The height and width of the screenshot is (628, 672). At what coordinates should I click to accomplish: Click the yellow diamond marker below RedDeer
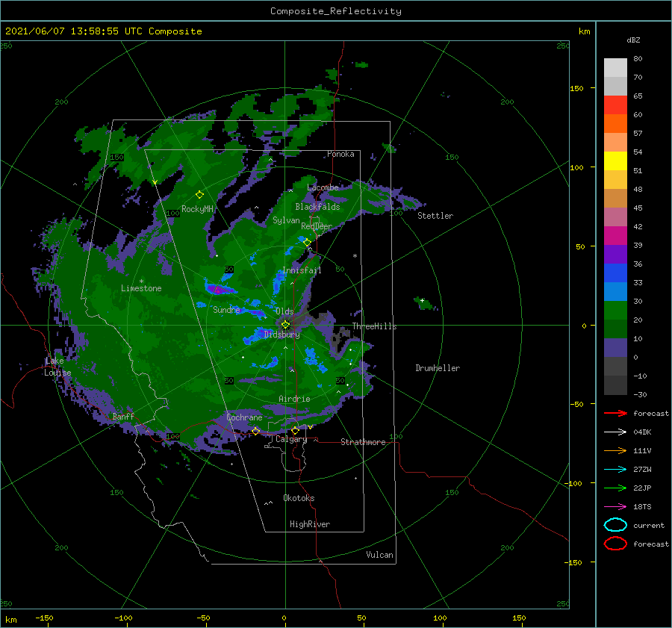coord(307,243)
